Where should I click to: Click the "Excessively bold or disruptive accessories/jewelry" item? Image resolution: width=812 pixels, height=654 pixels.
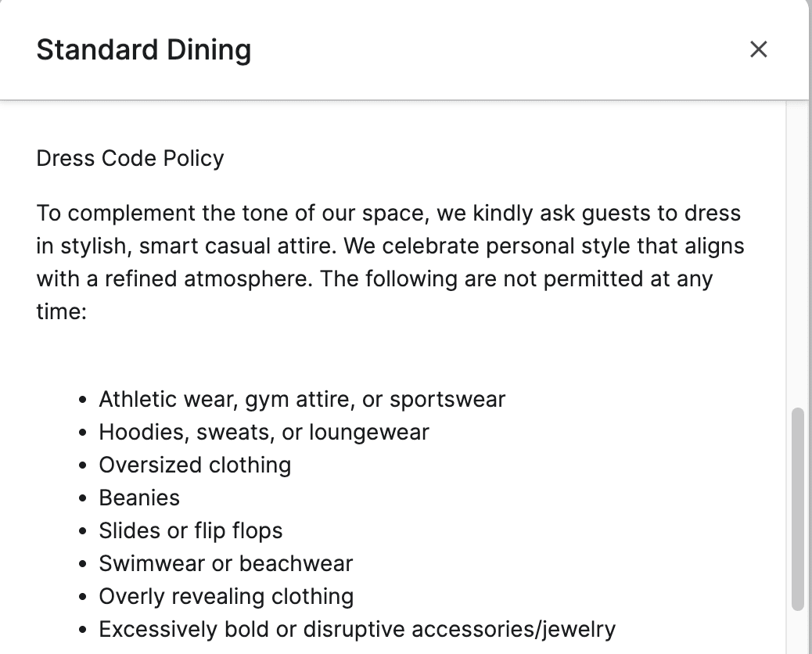click(357, 629)
